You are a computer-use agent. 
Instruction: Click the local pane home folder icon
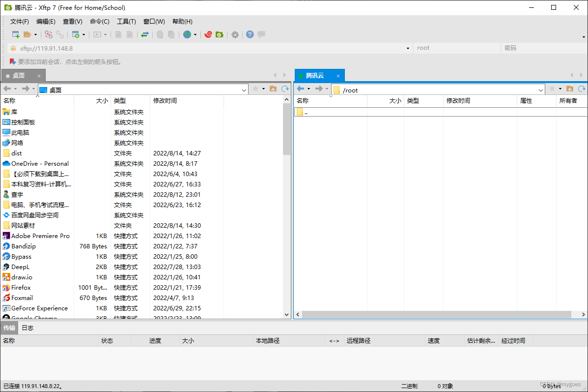point(273,89)
